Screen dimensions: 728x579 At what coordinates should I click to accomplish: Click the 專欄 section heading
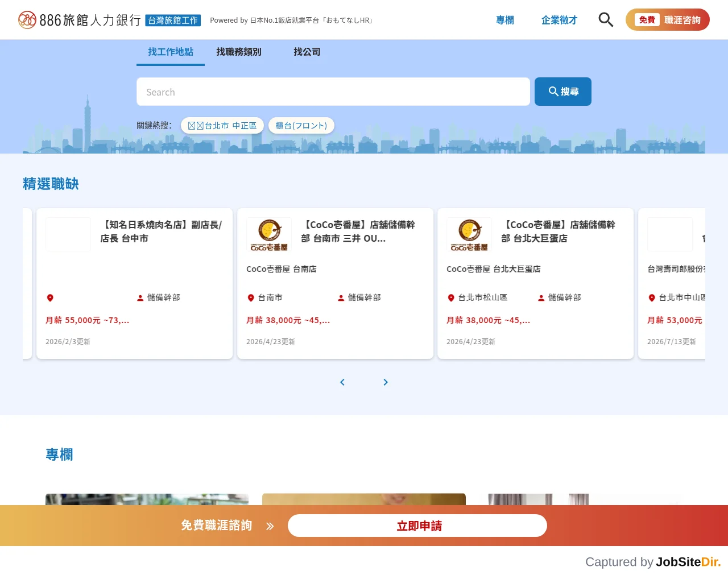(x=59, y=454)
